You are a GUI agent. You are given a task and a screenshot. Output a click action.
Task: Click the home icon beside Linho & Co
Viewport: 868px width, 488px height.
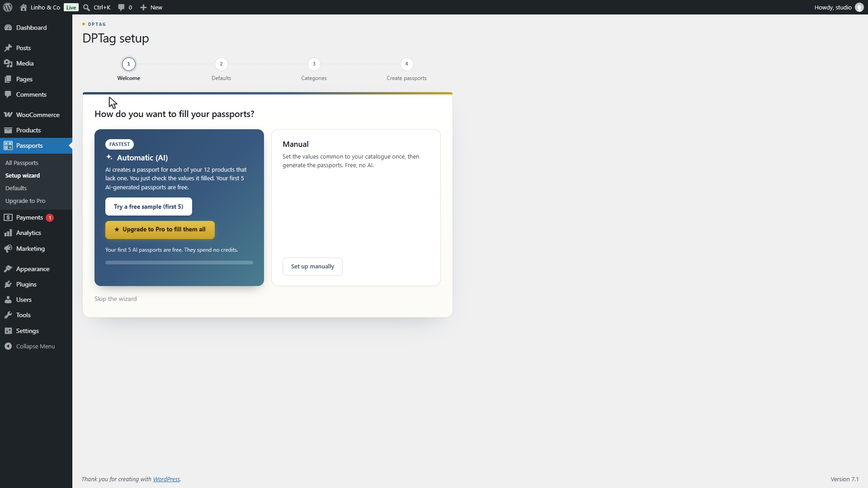click(24, 7)
